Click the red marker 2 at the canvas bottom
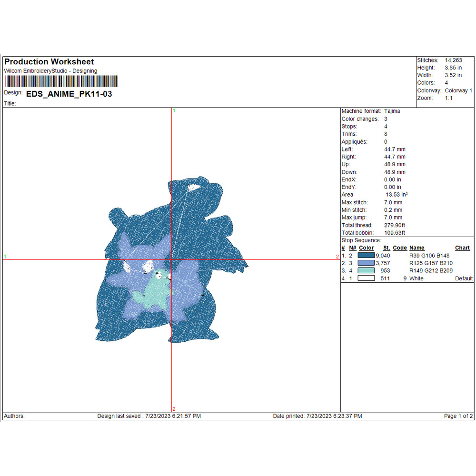The width and height of the screenshot is (476, 476). click(x=174, y=409)
